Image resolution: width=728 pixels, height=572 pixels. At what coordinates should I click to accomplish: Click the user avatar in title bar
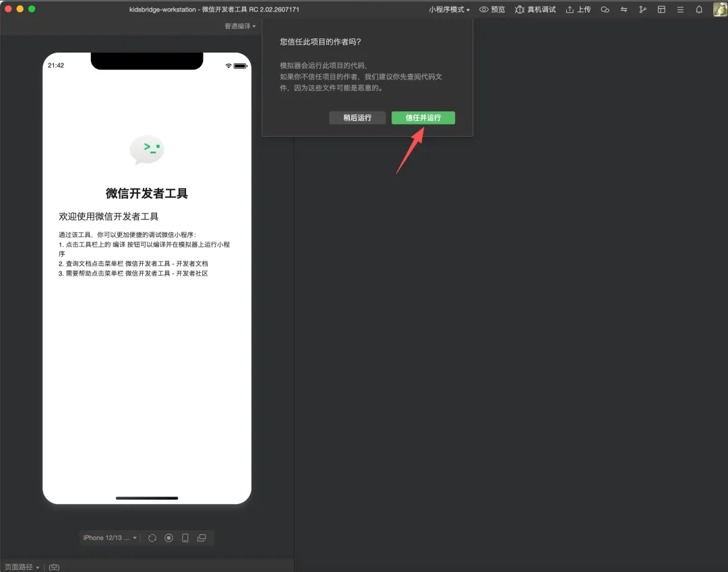(x=720, y=9)
